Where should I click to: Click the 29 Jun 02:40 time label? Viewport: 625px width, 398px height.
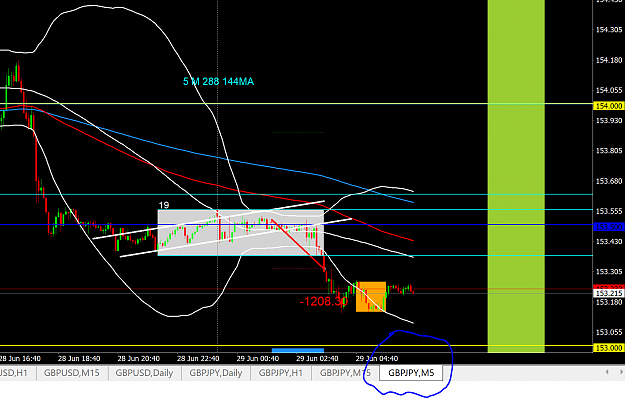pyautogui.click(x=317, y=359)
